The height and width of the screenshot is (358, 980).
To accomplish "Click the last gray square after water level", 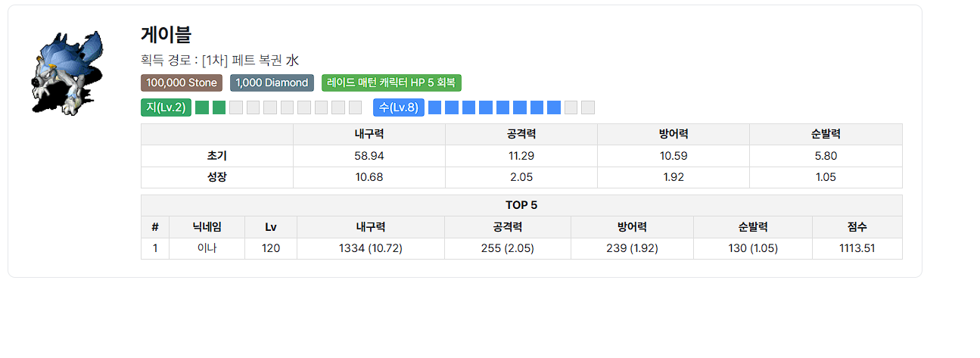I will pyautogui.click(x=588, y=107).
